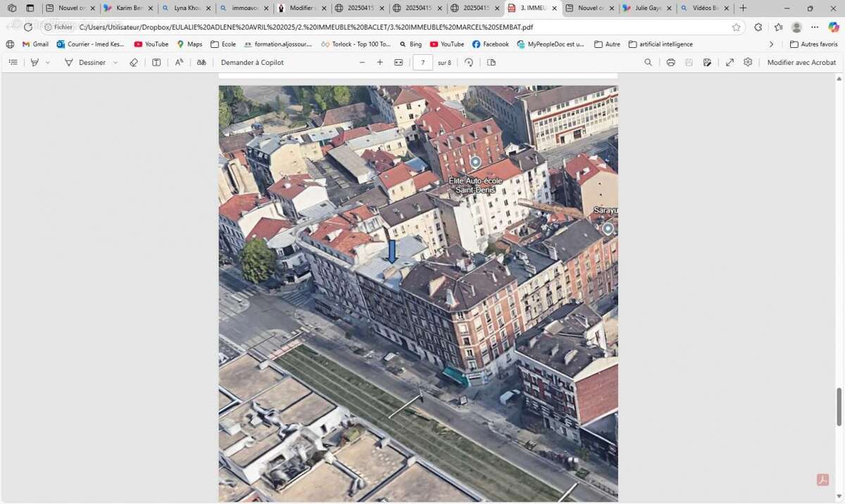Image resolution: width=845 pixels, height=504 pixels.
Task: Edit the page number input field
Action: (x=423, y=62)
